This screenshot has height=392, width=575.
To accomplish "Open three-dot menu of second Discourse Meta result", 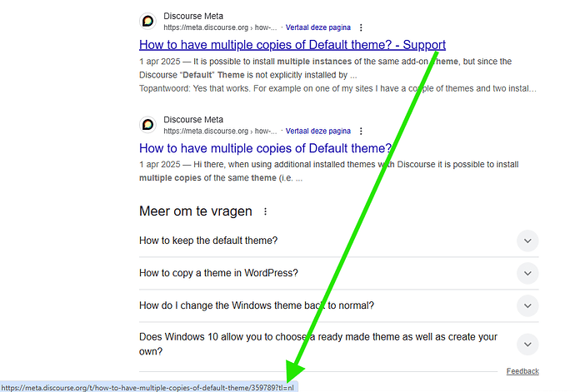I will click(361, 131).
